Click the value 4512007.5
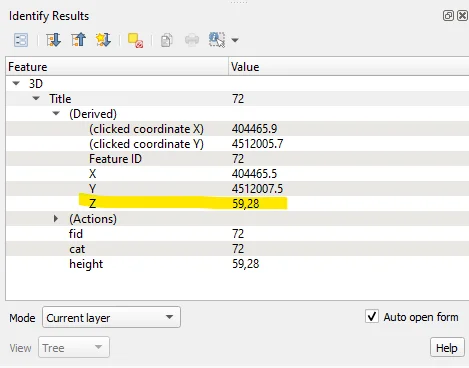This screenshot has height=368, width=469. click(257, 189)
